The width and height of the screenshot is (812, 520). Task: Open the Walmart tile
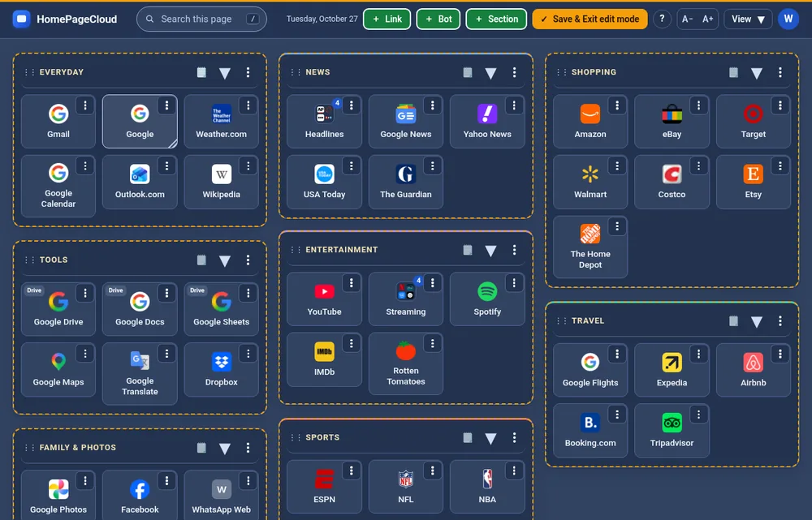click(590, 183)
